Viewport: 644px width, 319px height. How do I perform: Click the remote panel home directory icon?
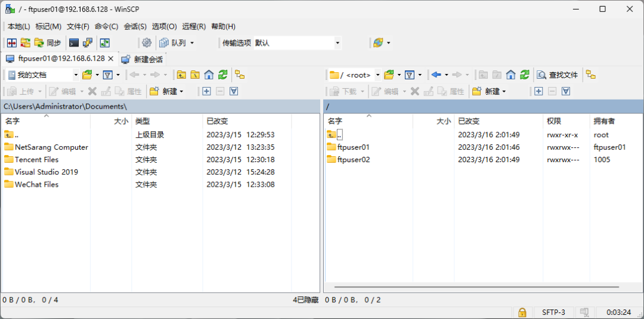pyautogui.click(x=510, y=75)
